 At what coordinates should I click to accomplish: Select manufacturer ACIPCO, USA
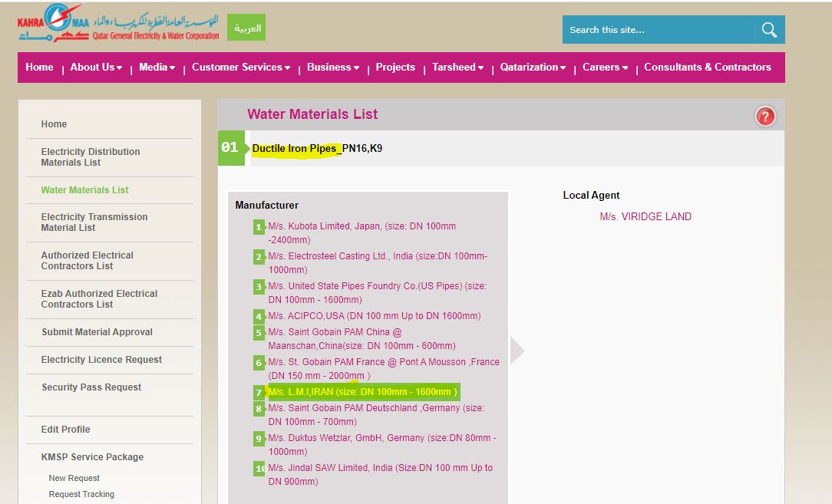click(374, 316)
